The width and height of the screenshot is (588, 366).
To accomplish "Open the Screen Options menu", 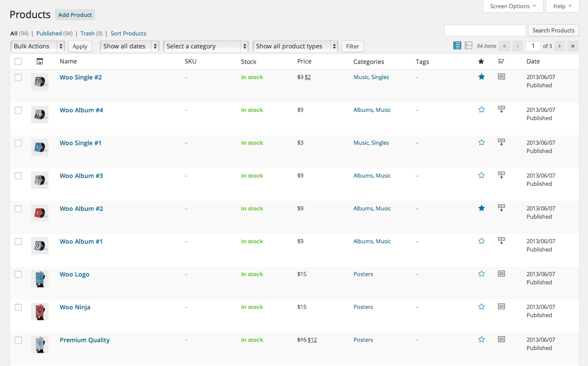I will point(513,6).
